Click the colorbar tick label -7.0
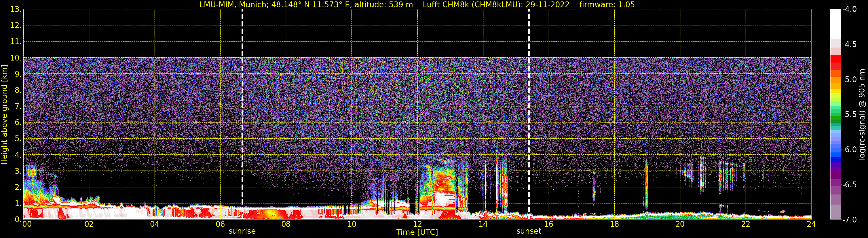This screenshot has width=868, height=238. coord(849,220)
